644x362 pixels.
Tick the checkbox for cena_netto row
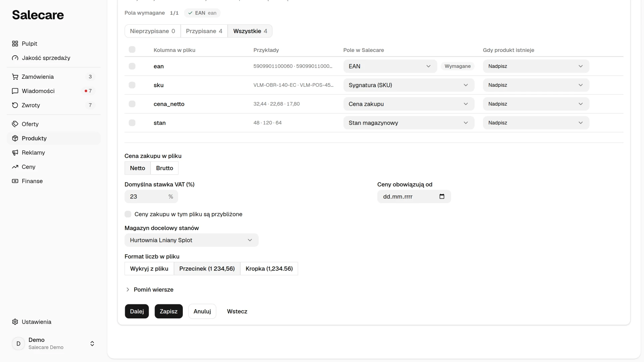132,104
